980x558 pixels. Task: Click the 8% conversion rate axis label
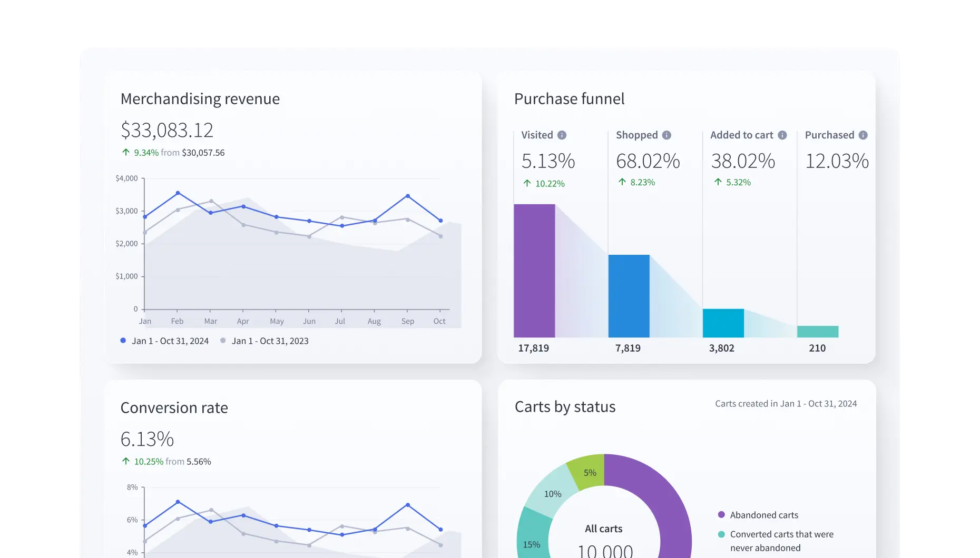coord(132,487)
